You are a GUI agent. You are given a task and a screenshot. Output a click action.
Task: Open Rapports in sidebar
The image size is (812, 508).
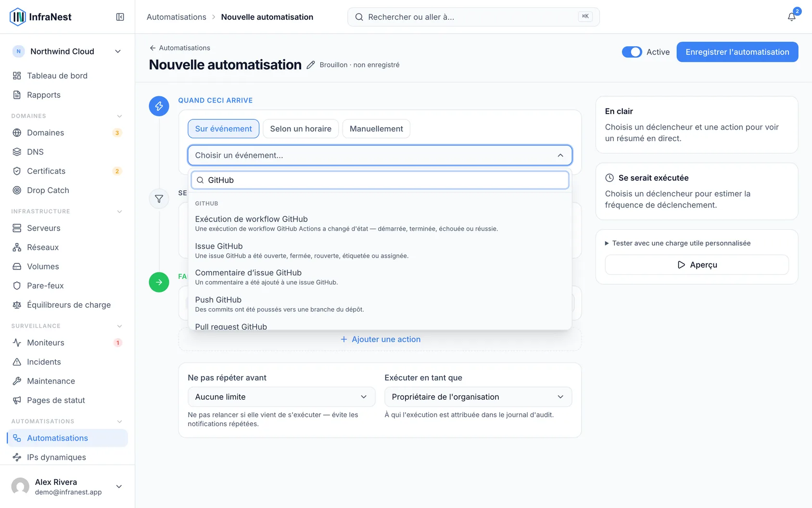click(x=67, y=95)
